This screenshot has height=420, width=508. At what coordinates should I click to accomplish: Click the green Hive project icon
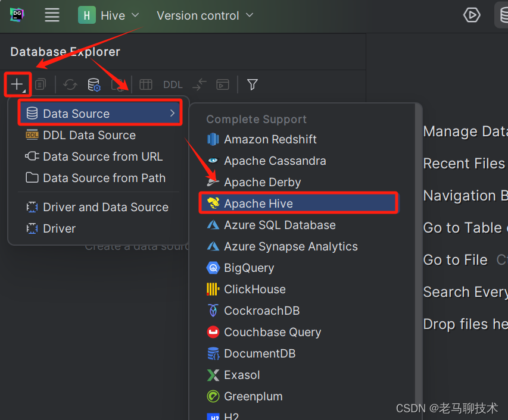point(86,15)
